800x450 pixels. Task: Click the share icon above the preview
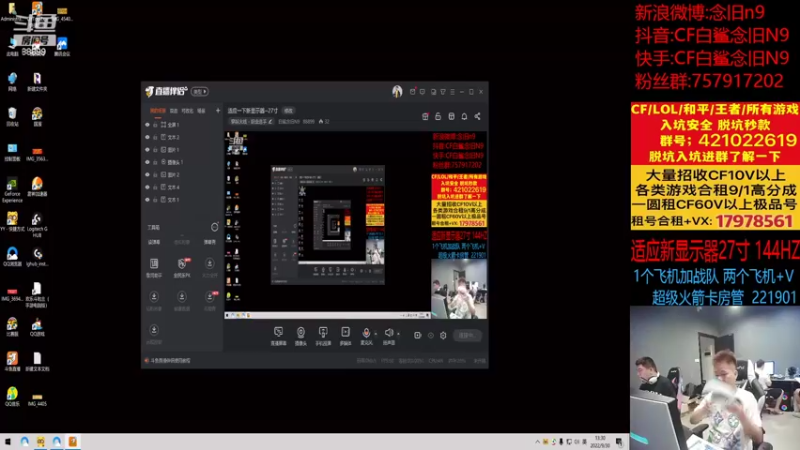478,116
